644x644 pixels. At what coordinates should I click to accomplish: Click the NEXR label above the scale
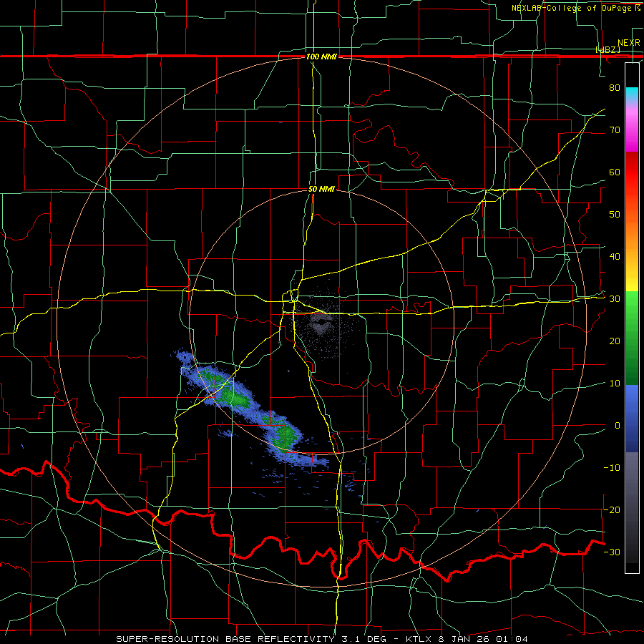[628, 43]
